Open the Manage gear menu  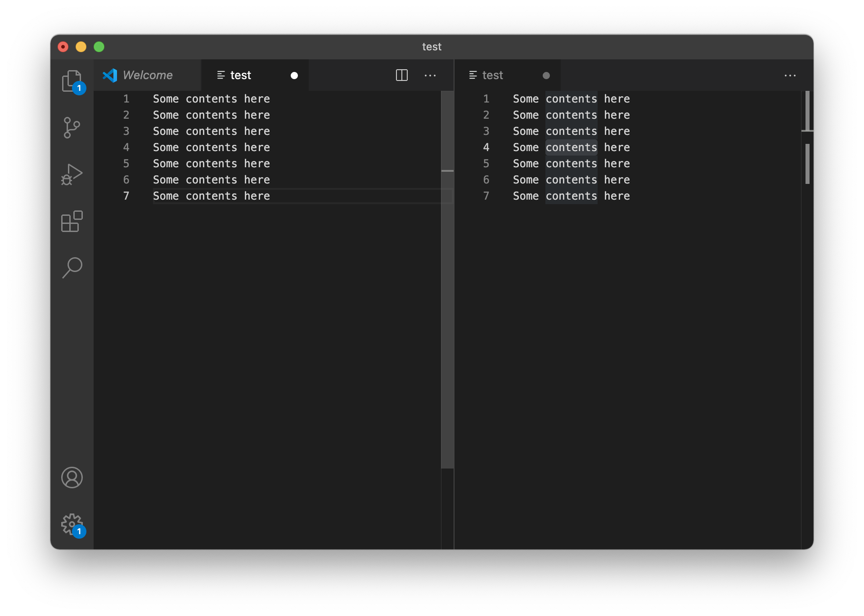[72, 525]
